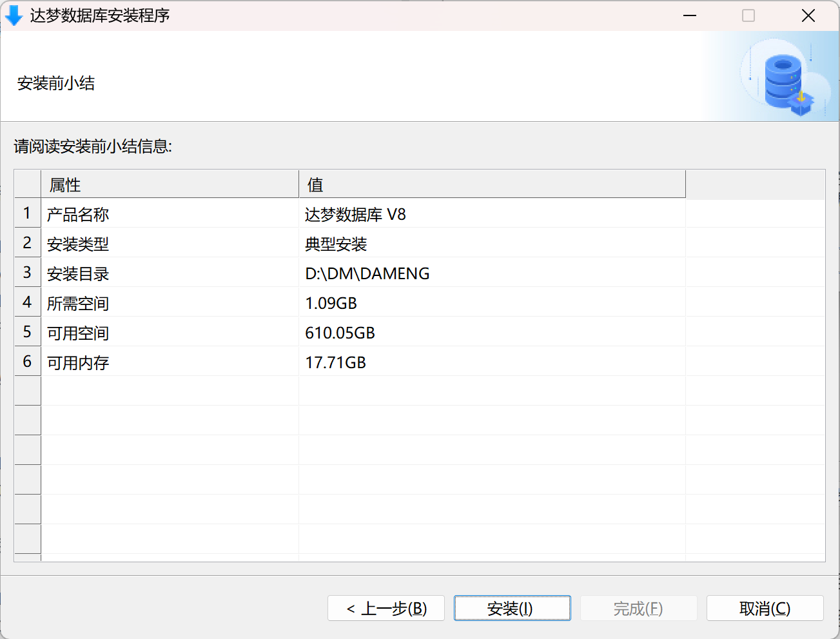
Task: Click the 所需空间 property cell
Action: coord(170,302)
